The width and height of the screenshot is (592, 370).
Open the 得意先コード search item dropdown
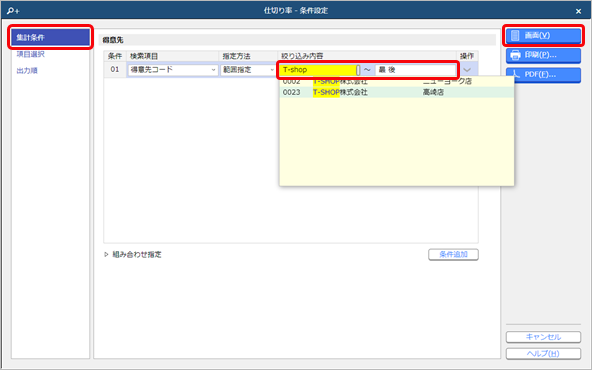tap(173, 70)
